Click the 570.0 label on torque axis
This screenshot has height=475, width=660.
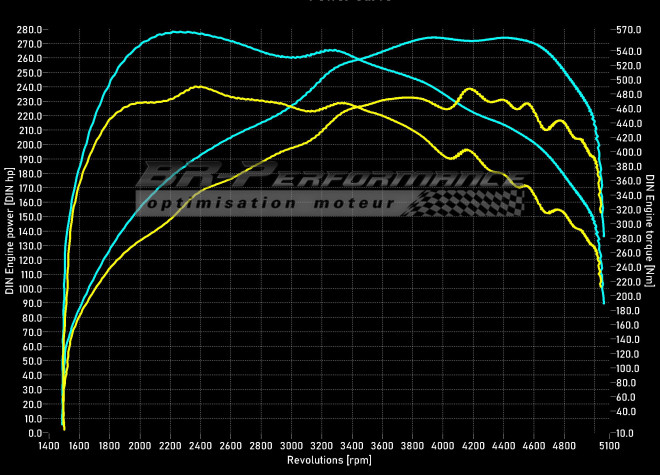(627, 29)
